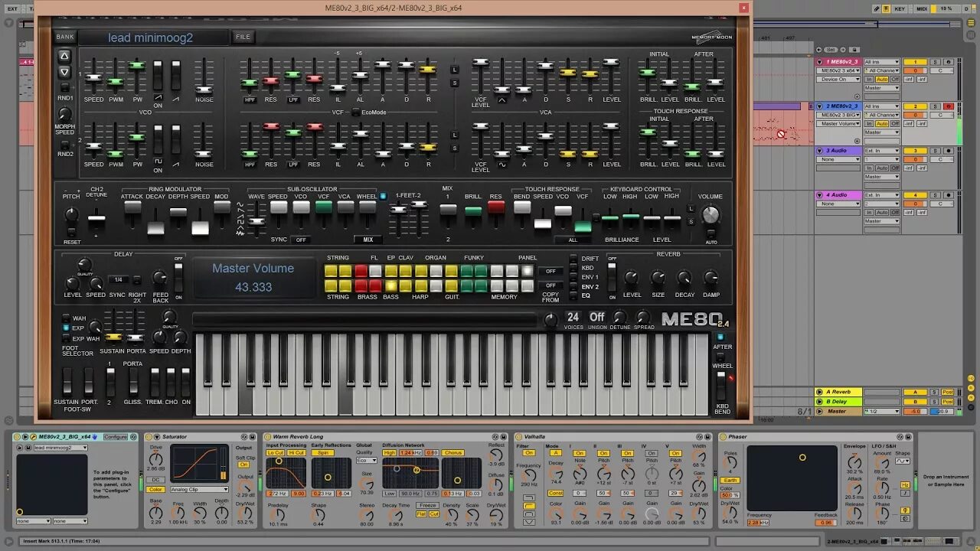Click the Master Volume knob in ME80
Image resolution: width=980 pixels, height=551 pixels.
click(x=711, y=214)
